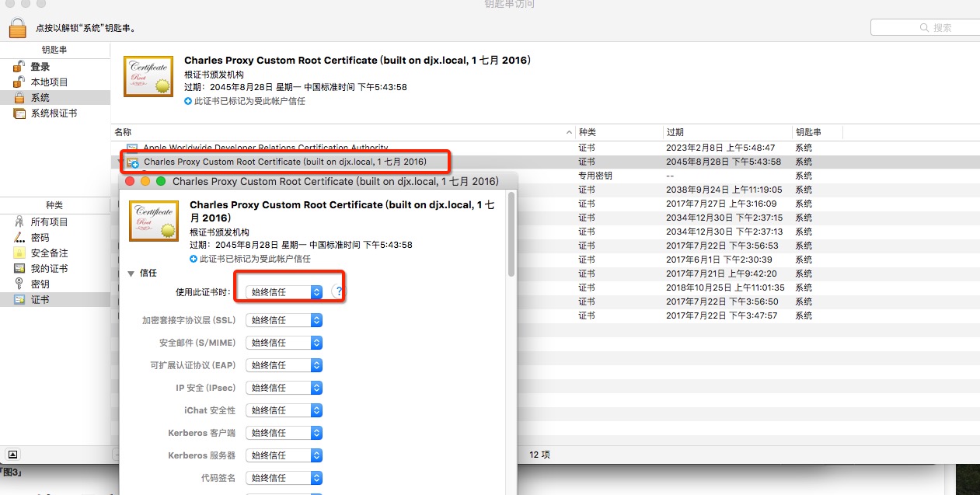Click the expiry date 2045年8月28日 下午5:43:58 in the list
The height and width of the screenshot is (495, 980).
pos(724,162)
